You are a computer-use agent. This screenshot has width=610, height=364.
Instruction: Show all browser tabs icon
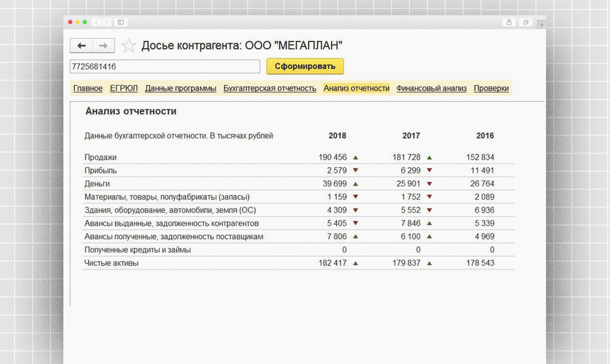525,22
